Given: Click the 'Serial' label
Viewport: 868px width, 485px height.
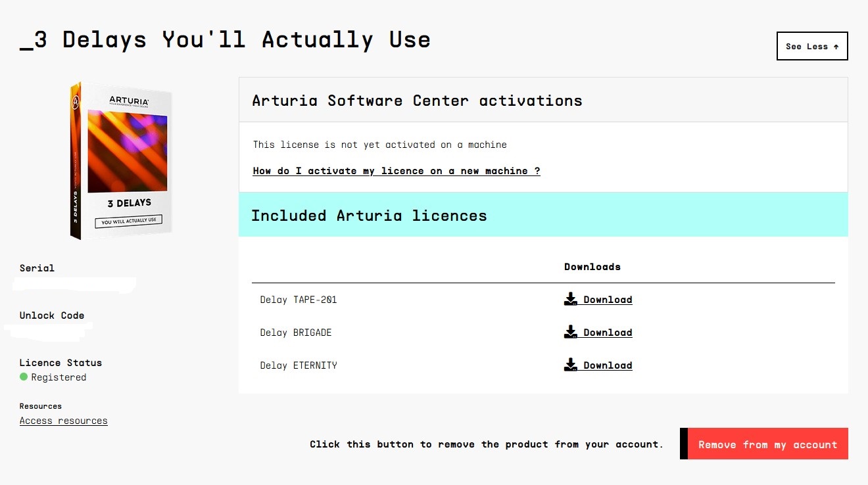Looking at the screenshot, I should (37, 268).
